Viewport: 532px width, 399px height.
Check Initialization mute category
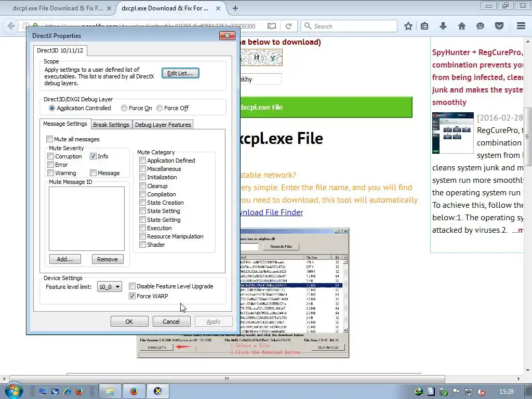143,177
